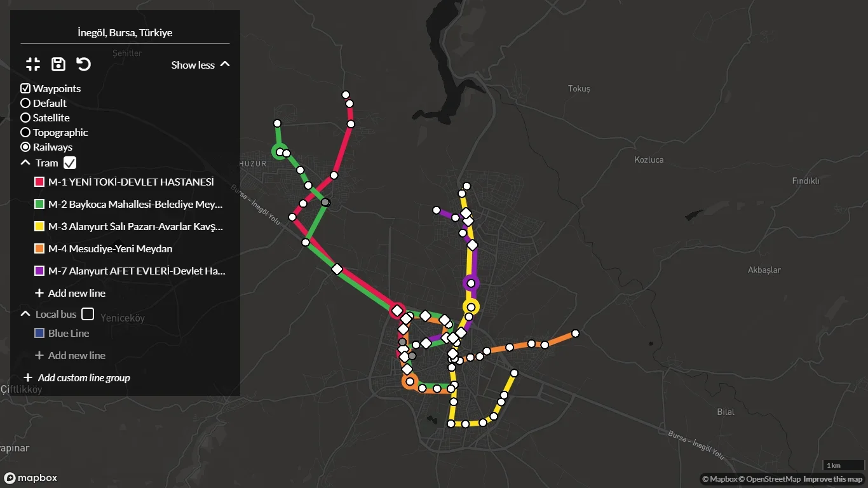
Task: Select the Satellite map style
Action: [x=25, y=118]
